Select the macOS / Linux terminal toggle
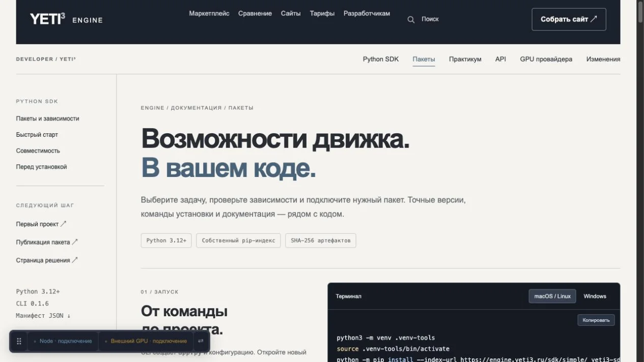 pyautogui.click(x=552, y=296)
